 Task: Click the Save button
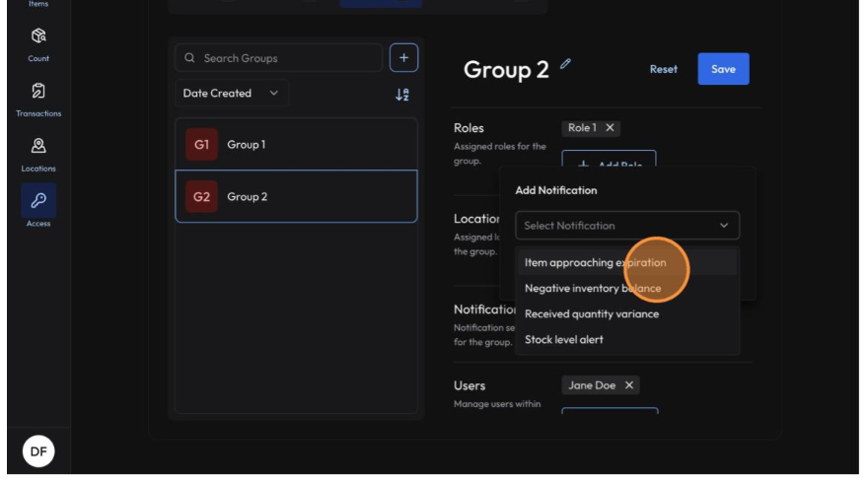723,69
